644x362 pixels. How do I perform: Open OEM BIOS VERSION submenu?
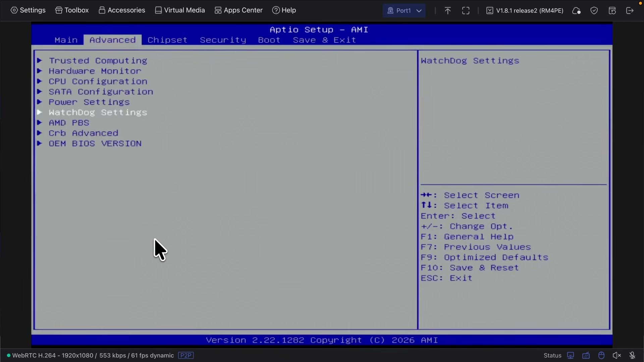pyautogui.click(x=95, y=143)
